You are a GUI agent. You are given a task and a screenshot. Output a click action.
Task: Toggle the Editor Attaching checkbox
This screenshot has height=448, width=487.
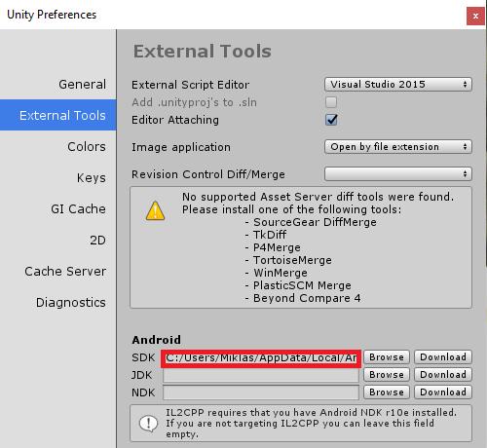pyautogui.click(x=331, y=120)
